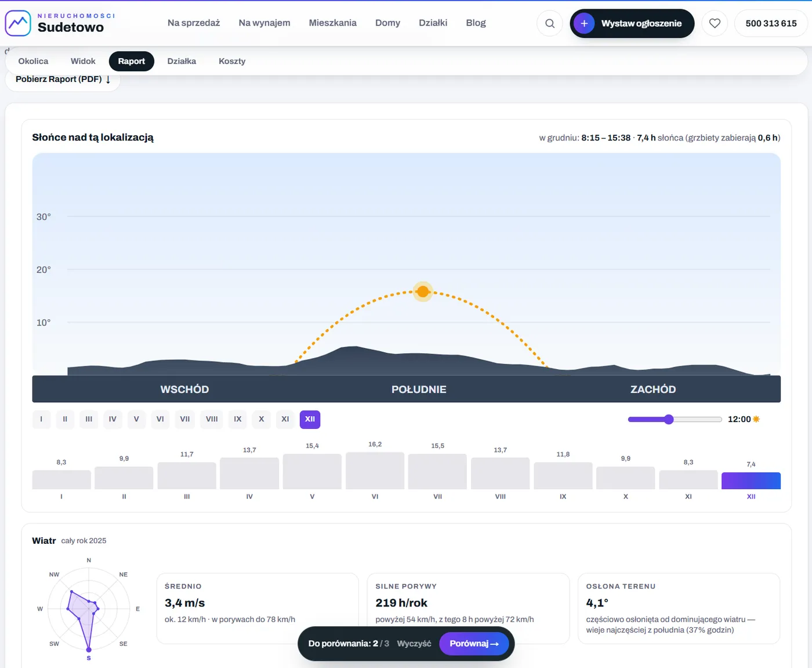The width and height of the screenshot is (812, 668).
Task: Go to Mieszkania listings
Action: click(332, 23)
